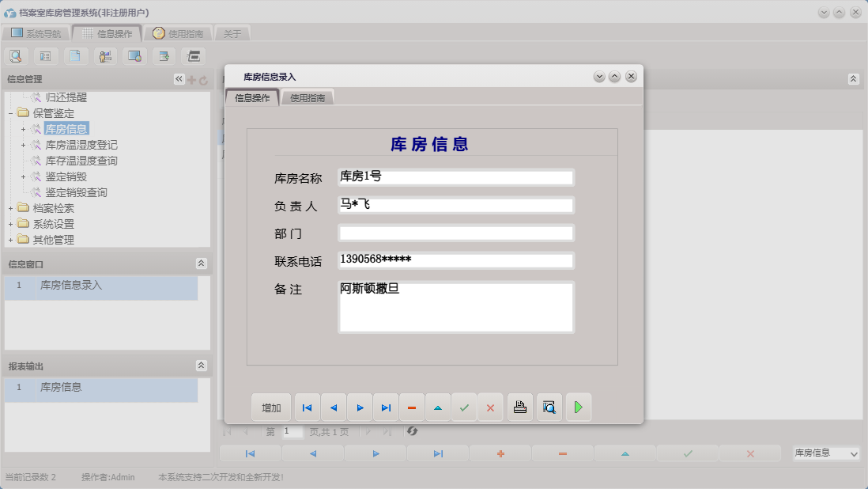The width and height of the screenshot is (868, 489).
Task: Click the 部门 input field in the form
Action: point(455,232)
